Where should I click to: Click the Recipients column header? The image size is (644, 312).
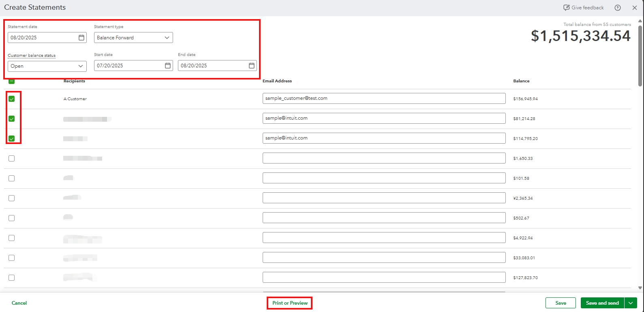[74, 81]
